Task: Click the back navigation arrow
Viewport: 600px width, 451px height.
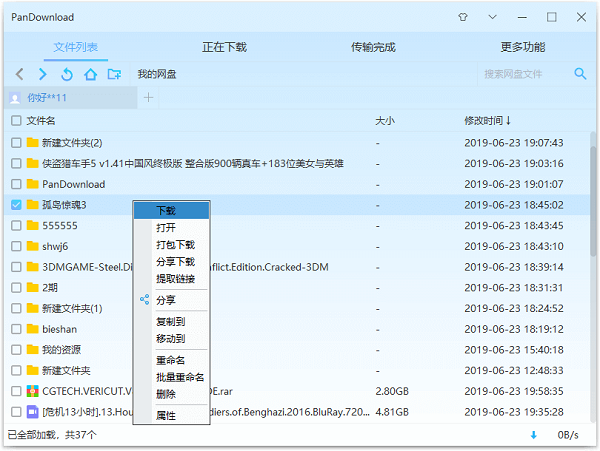Action: tap(20, 74)
